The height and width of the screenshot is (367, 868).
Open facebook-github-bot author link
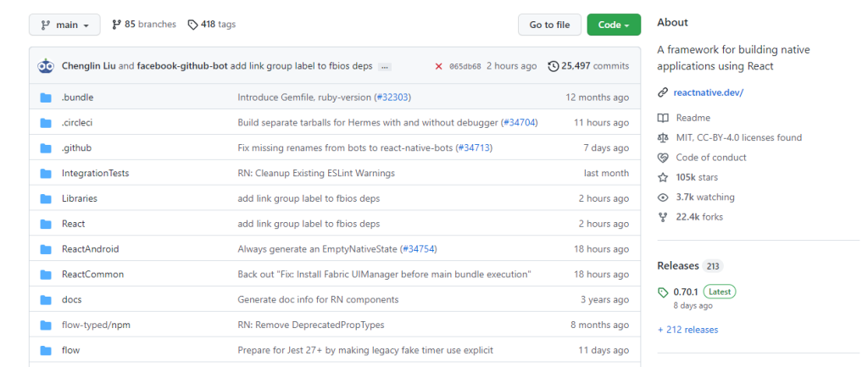[183, 66]
